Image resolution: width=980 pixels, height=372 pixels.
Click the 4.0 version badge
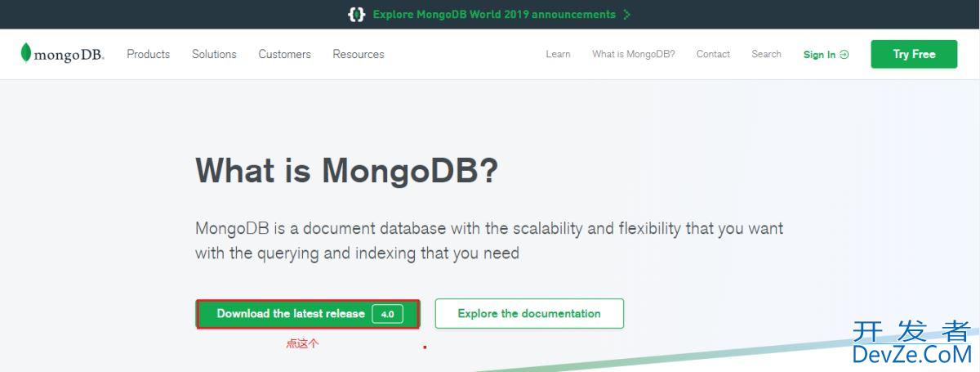coord(387,314)
